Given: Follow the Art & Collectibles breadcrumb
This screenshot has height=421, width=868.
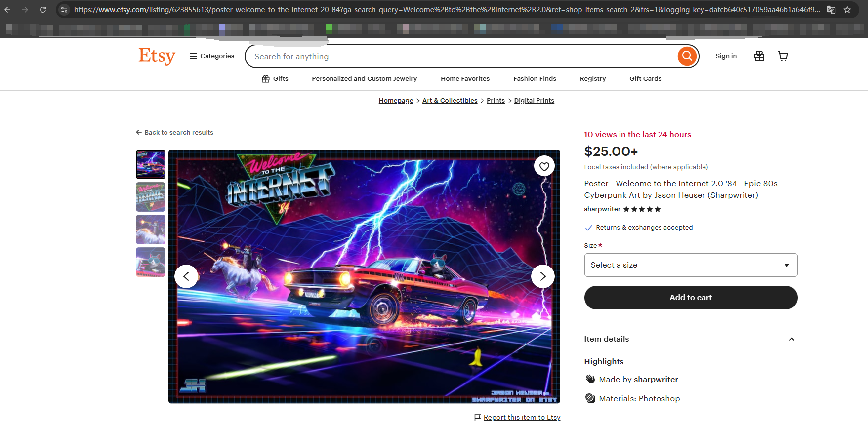Looking at the screenshot, I should [x=450, y=101].
